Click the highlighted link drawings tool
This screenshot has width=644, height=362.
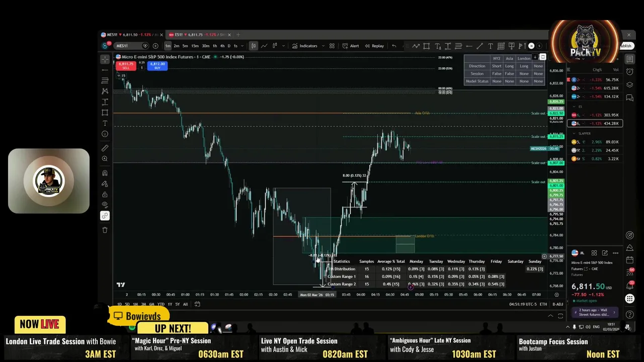(x=105, y=216)
